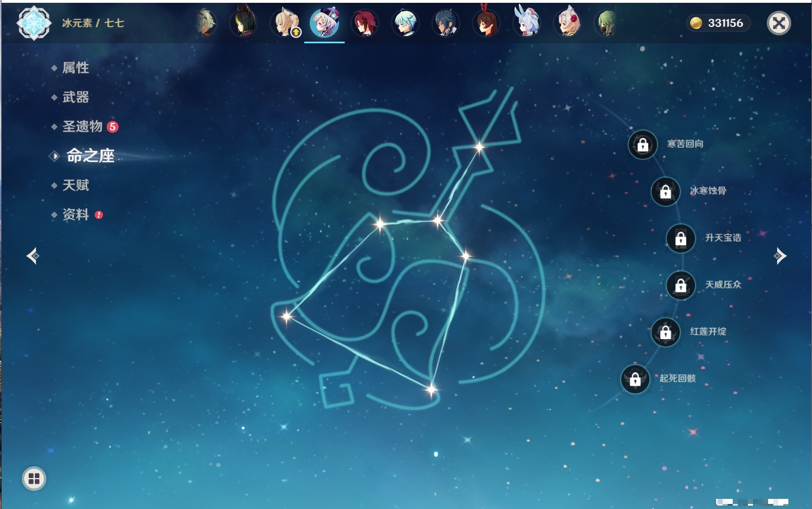Close the character screen with X

pyautogui.click(x=779, y=23)
